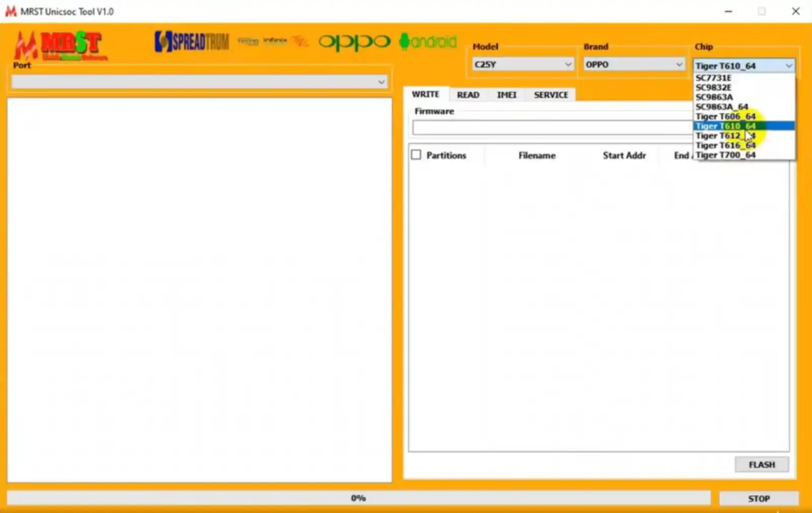Select Tiger T606_64 in chip list
Viewport: 812px width, 513px height.
(x=744, y=116)
